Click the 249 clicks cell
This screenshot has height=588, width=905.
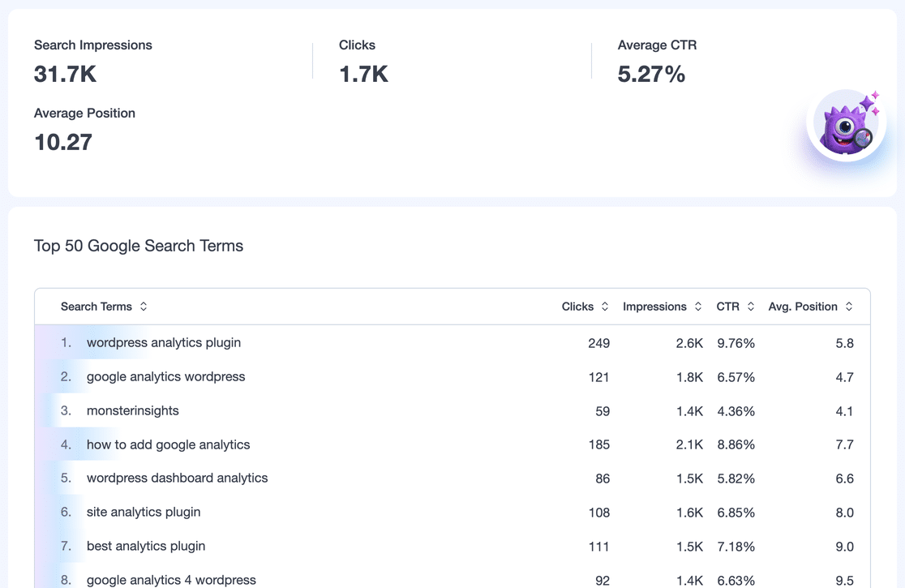click(x=599, y=343)
